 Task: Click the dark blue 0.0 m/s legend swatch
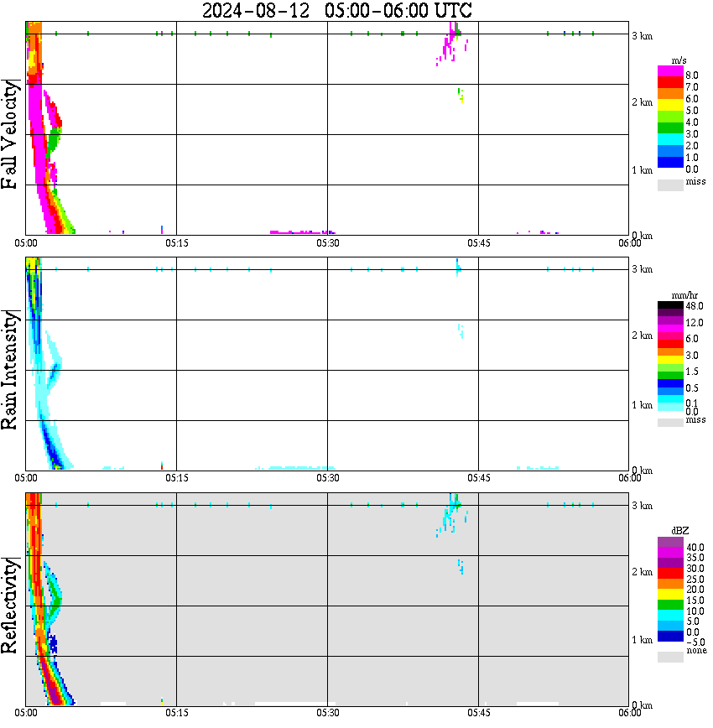670,163
